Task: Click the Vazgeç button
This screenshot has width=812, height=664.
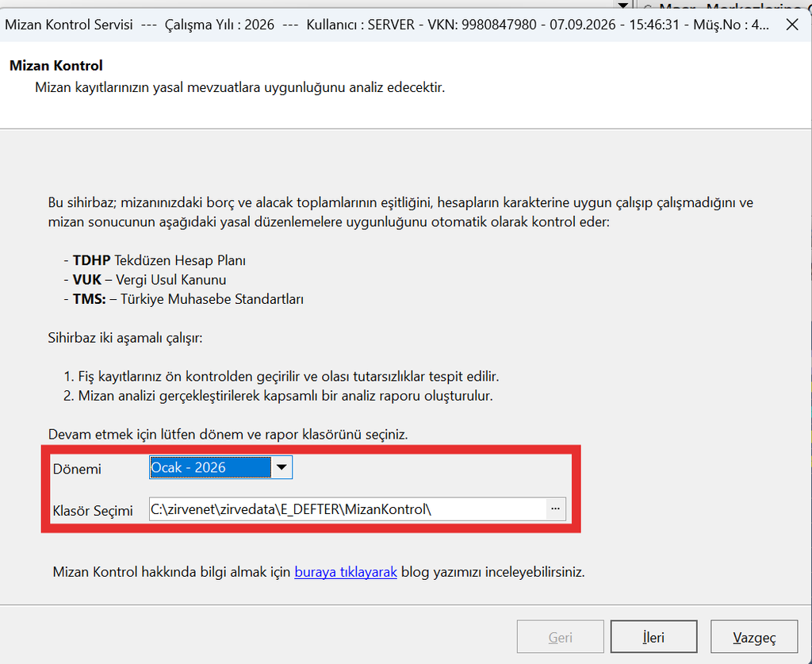Action: pyautogui.click(x=754, y=637)
